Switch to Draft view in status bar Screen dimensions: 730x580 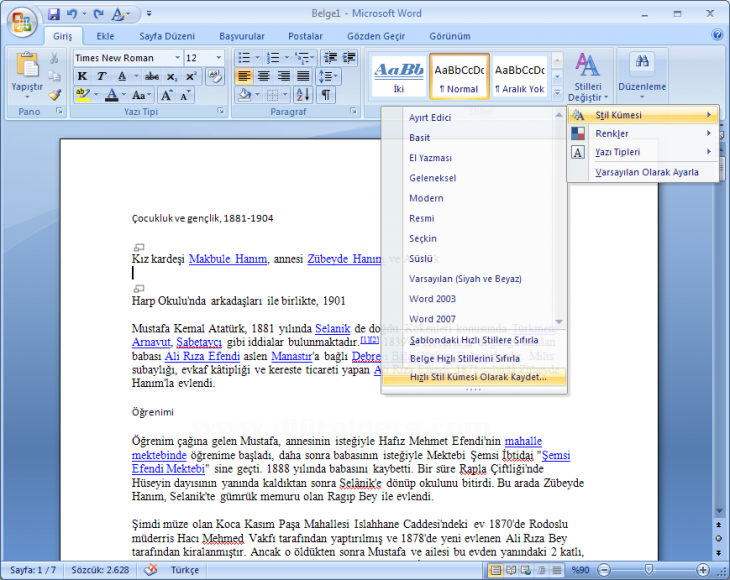[556, 570]
